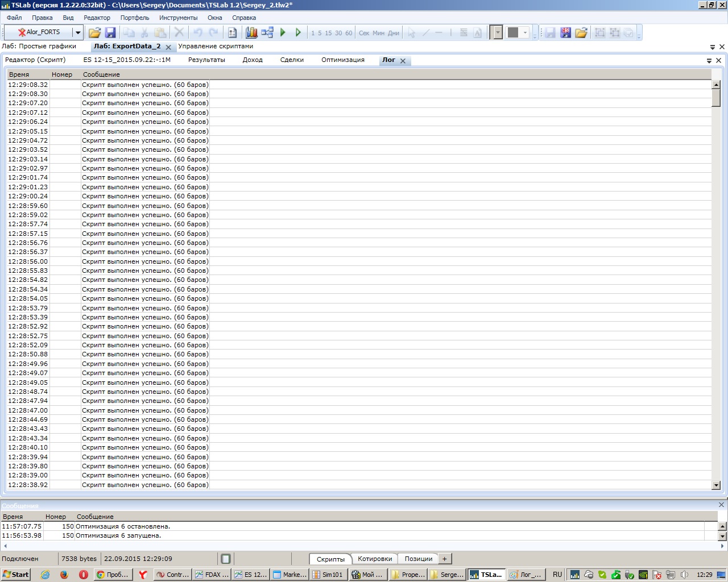Viewport: 728px width, 582px height.
Task: Run the script with the first green play button
Action: pyautogui.click(x=283, y=32)
